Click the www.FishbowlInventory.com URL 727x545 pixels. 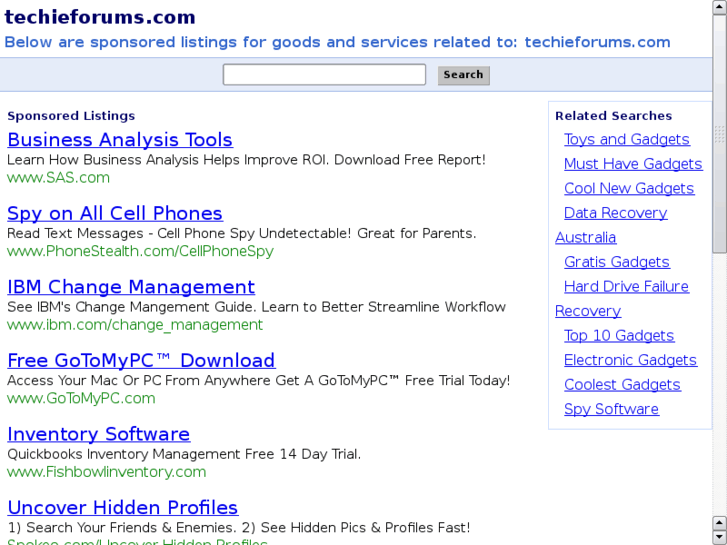[107, 472]
